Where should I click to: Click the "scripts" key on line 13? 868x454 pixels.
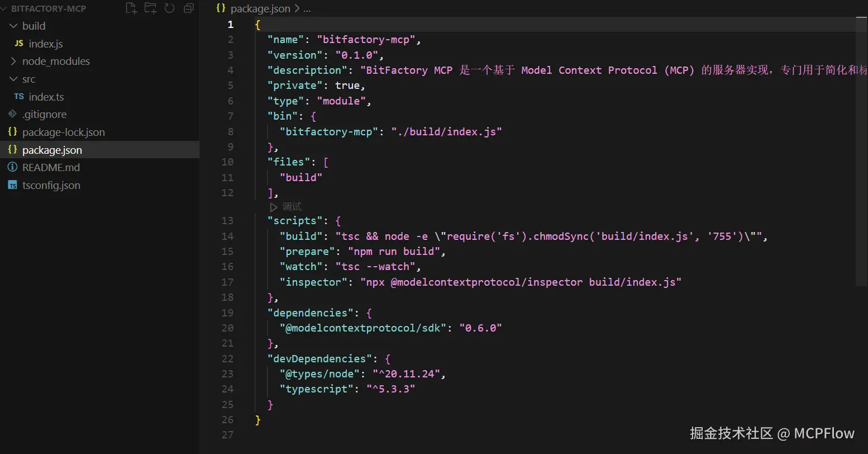295,220
